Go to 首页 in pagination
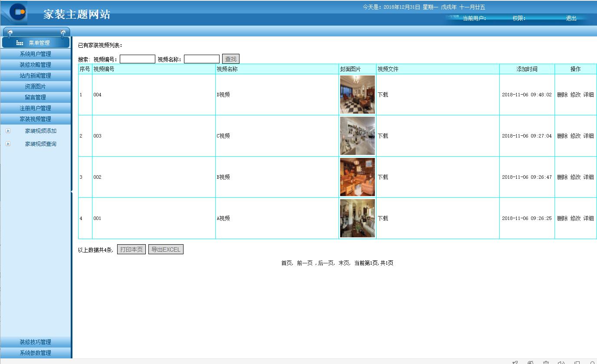 [286, 263]
